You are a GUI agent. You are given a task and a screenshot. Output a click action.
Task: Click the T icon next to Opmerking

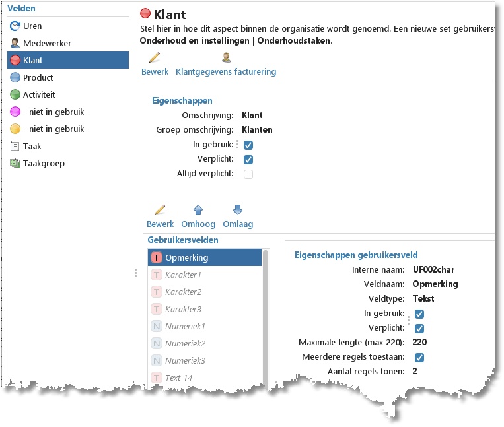[x=157, y=257]
